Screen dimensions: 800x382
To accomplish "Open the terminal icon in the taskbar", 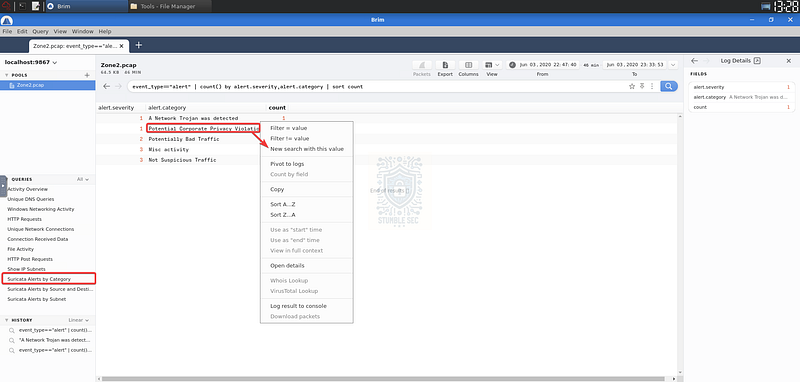I will click(22, 6).
